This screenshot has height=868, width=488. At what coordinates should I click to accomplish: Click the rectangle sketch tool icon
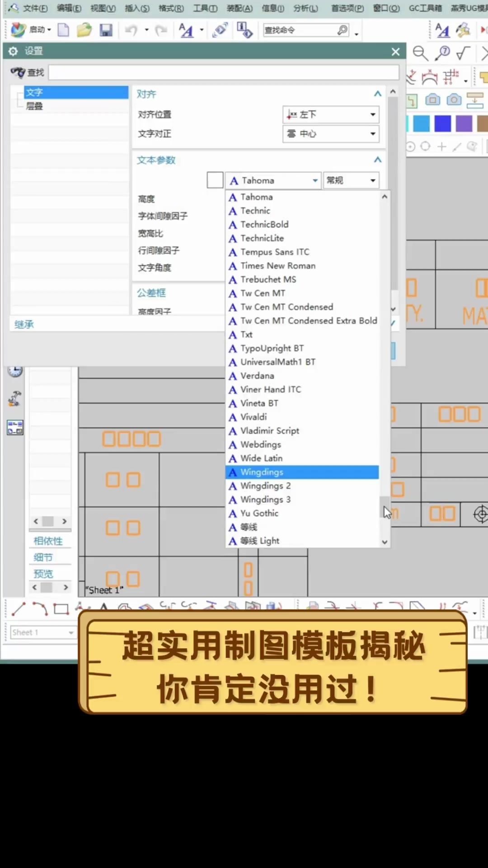click(61, 609)
